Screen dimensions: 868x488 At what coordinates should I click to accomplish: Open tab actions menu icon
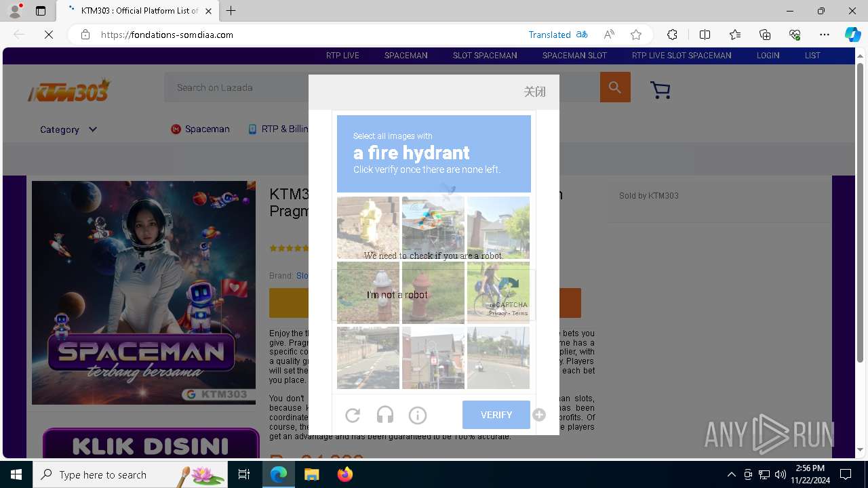tap(41, 11)
